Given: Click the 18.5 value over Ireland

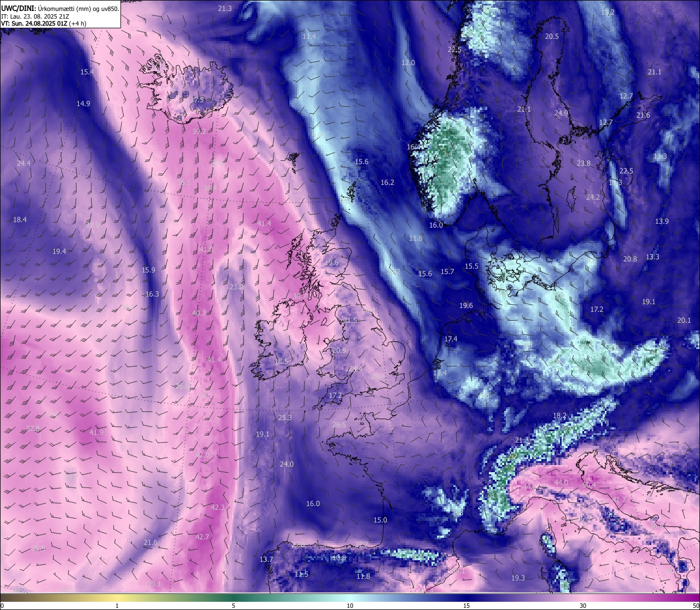Looking at the screenshot, I should [x=281, y=361].
